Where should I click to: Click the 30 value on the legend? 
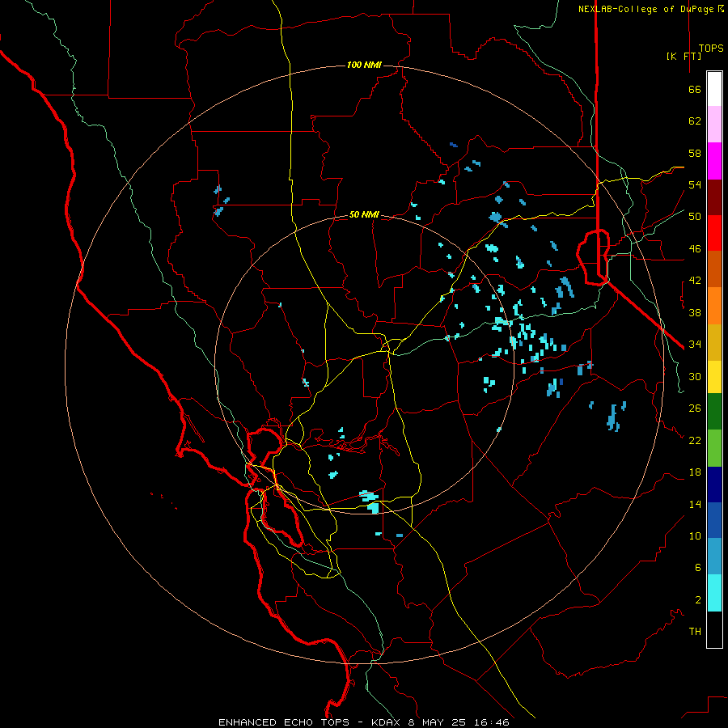pyautogui.click(x=695, y=376)
